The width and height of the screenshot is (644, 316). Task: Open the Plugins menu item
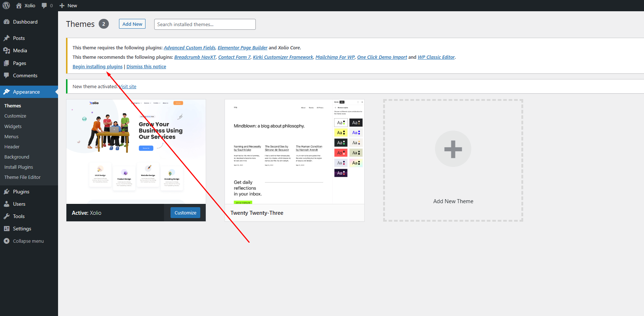click(29, 192)
